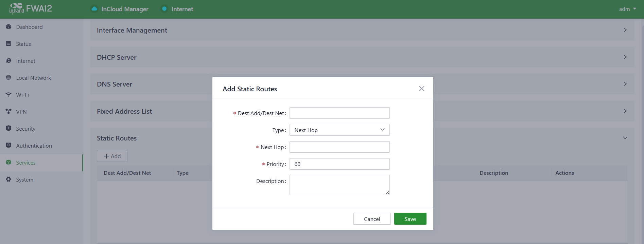The height and width of the screenshot is (244, 644).
Task: Focus the Priority field showing 60
Action: point(339,164)
